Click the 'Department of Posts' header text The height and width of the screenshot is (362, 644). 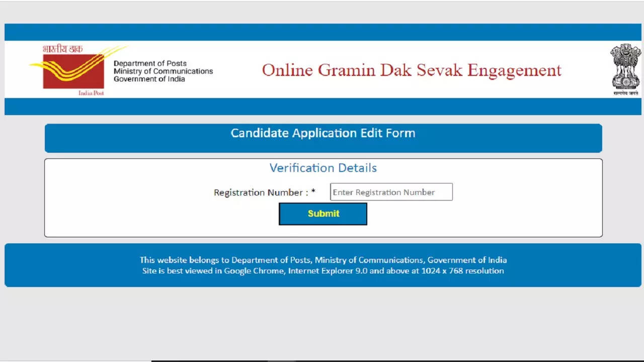pos(150,63)
